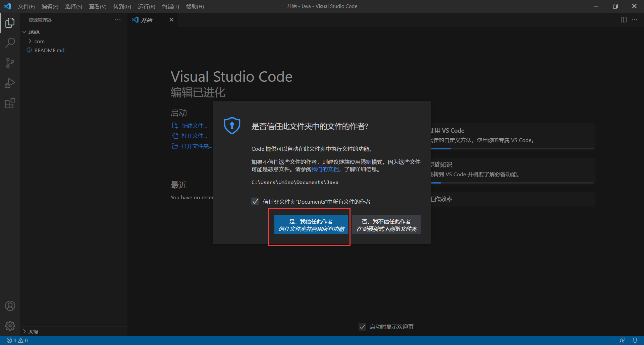This screenshot has width=644, height=345.
Task: Click the 资源管理器 panel title
Action: [40, 20]
